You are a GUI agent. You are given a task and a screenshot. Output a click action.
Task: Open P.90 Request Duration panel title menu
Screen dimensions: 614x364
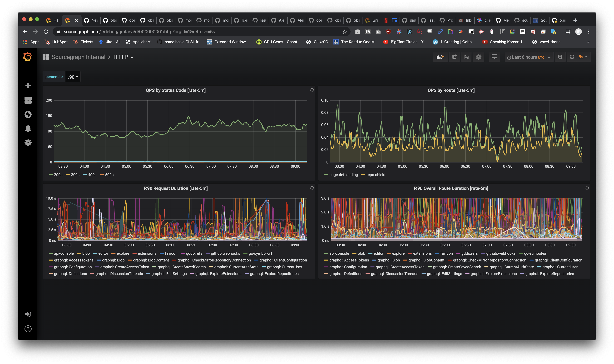tap(176, 188)
